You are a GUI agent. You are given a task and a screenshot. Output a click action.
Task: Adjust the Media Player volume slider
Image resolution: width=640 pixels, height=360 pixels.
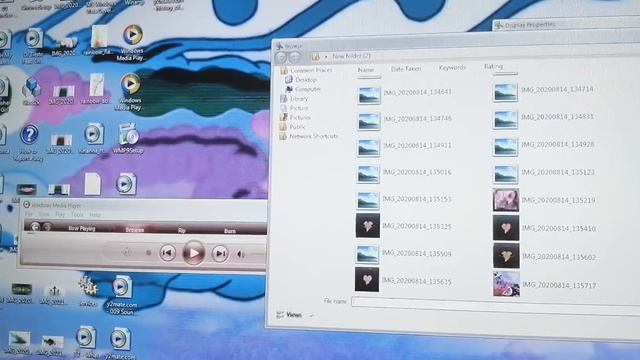pos(258,254)
